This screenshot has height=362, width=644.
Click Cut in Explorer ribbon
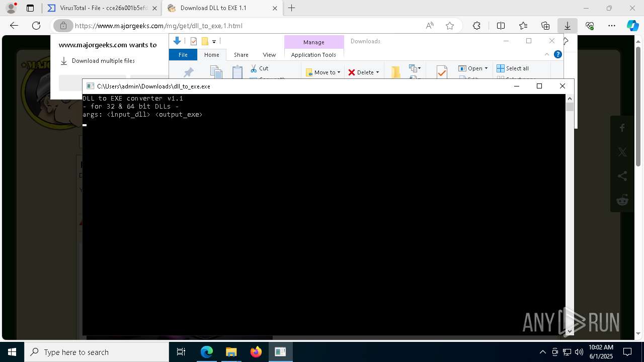pyautogui.click(x=260, y=68)
